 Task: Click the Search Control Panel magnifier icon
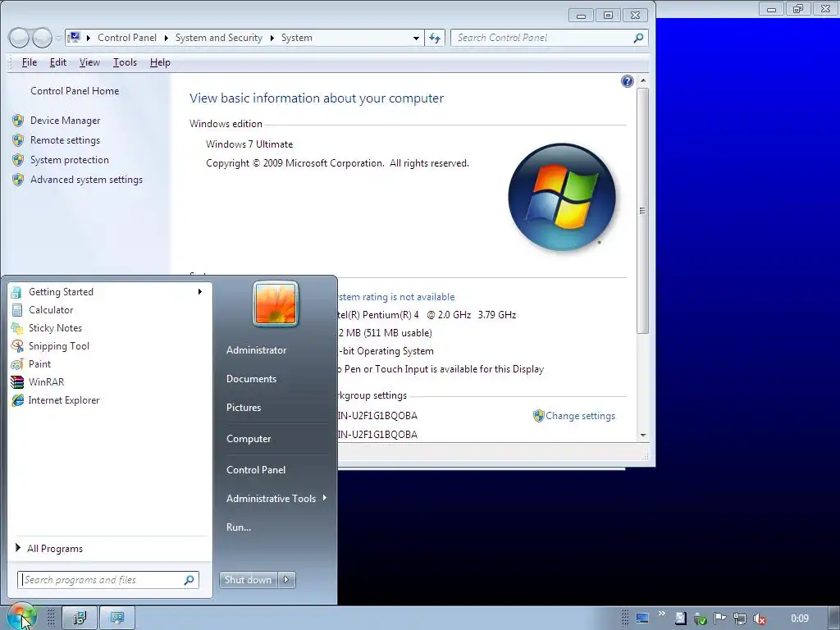pyautogui.click(x=638, y=38)
